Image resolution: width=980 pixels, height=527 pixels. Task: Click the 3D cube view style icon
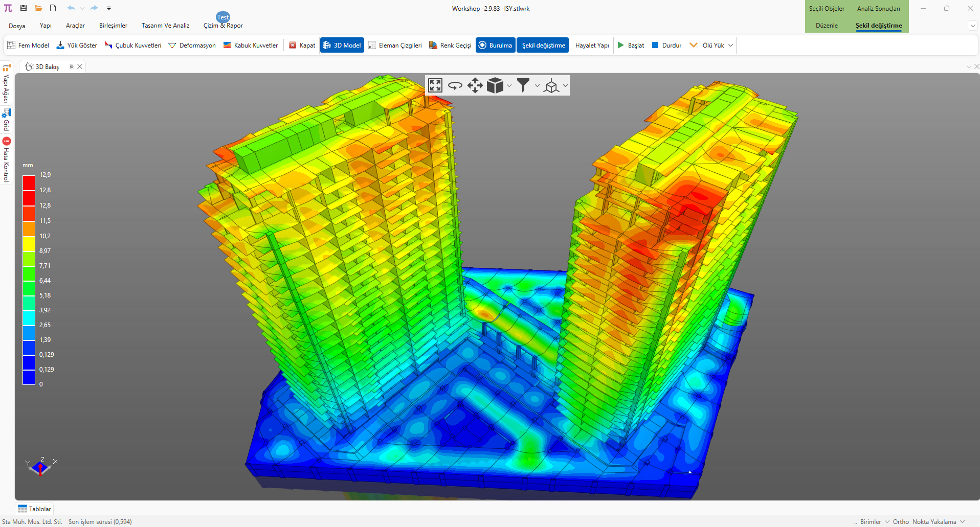click(495, 85)
